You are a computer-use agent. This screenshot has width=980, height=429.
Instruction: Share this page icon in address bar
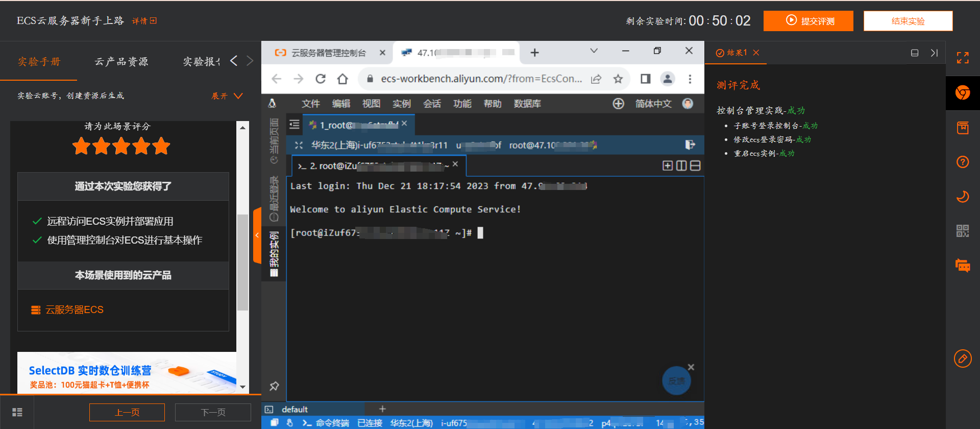coord(596,79)
